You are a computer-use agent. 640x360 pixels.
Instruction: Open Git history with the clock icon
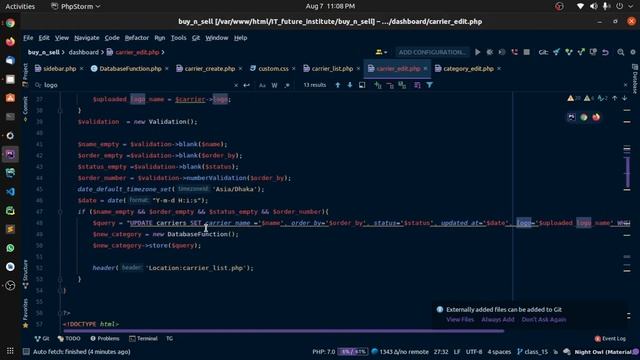pyautogui.click(x=593, y=52)
